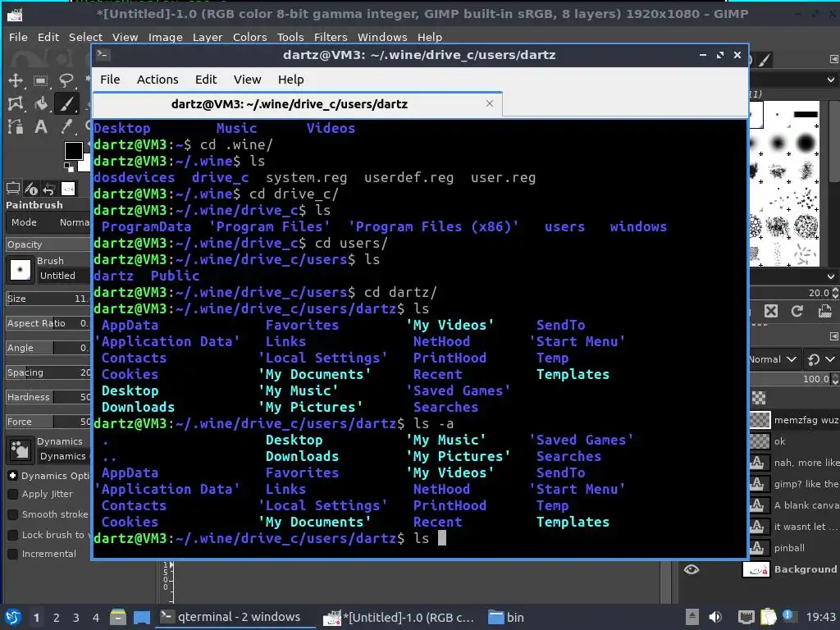The image size is (840, 630).
Task: Delete the selected brush
Action: (771, 311)
